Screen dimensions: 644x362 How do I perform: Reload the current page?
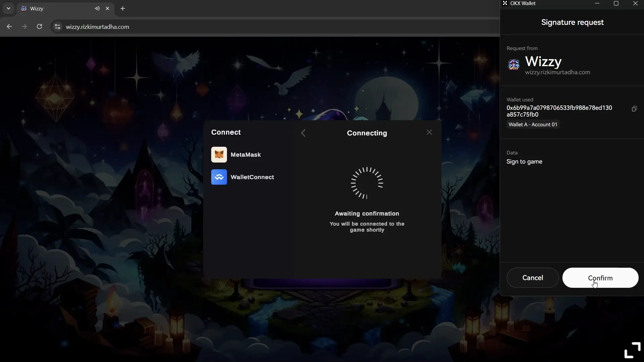pyautogui.click(x=39, y=27)
